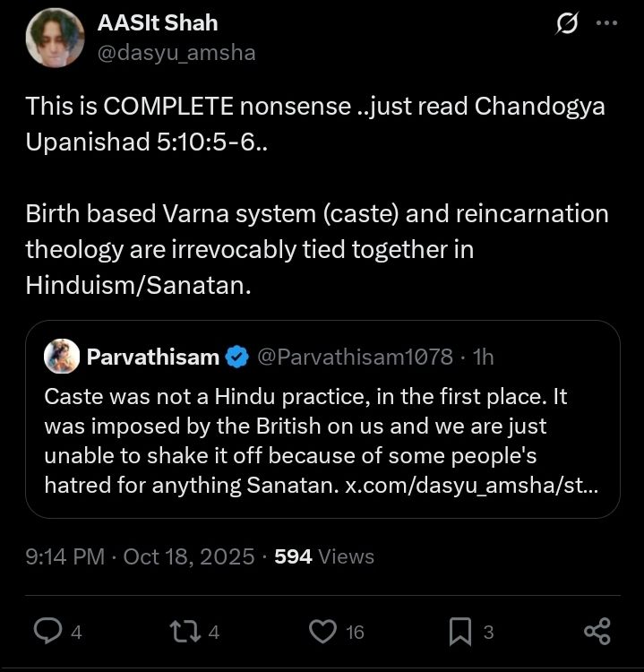Click the reply speech bubble icon

[x=47, y=632]
